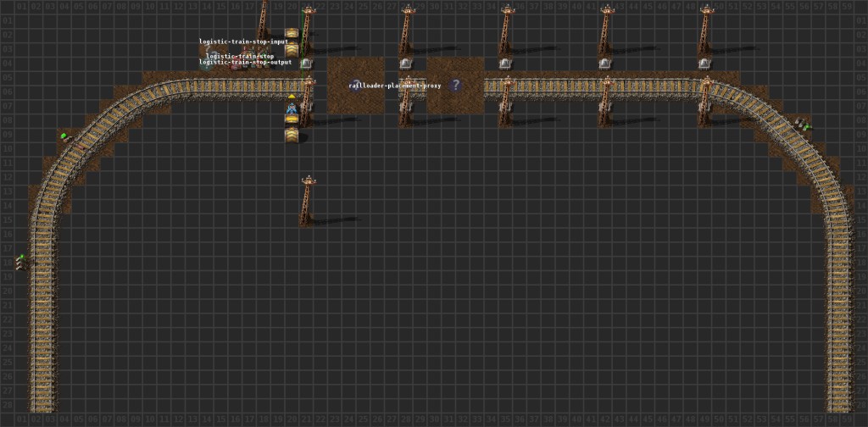868x427 pixels.
Task: Select the top-row electric pole at column 42
Action: pos(606,29)
